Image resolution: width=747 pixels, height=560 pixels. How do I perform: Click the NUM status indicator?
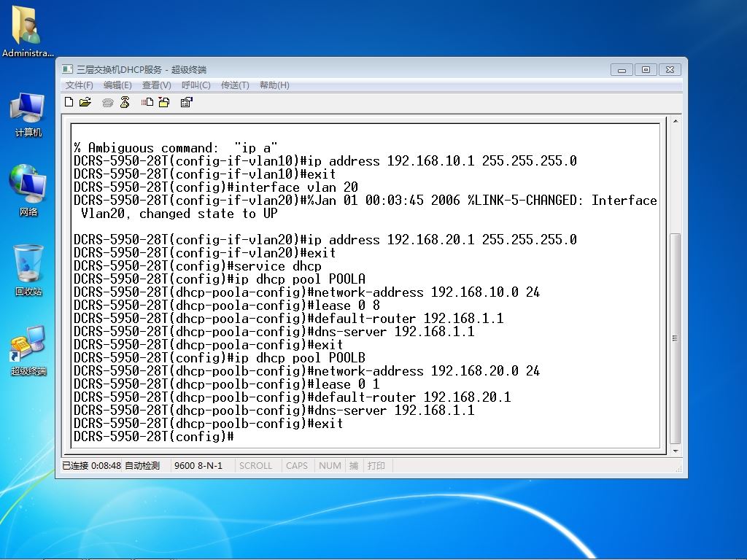[x=330, y=466]
